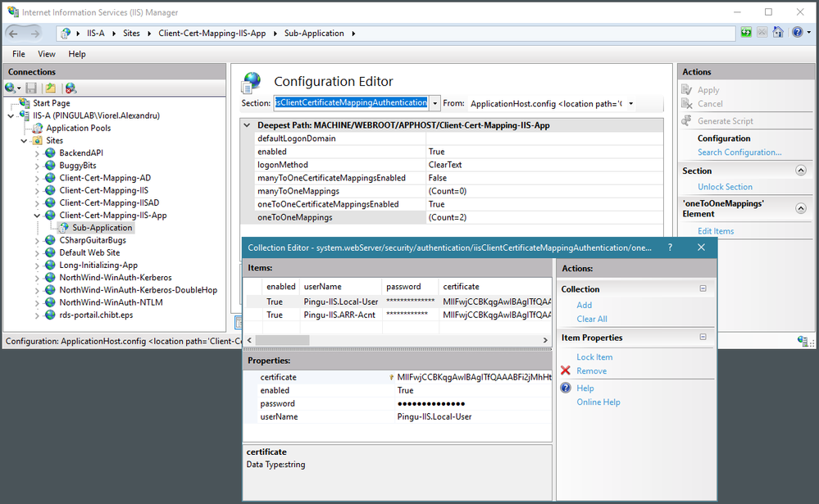
Task: Select the Pingu-IIS.Local-User item row
Action: click(x=398, y=302)
